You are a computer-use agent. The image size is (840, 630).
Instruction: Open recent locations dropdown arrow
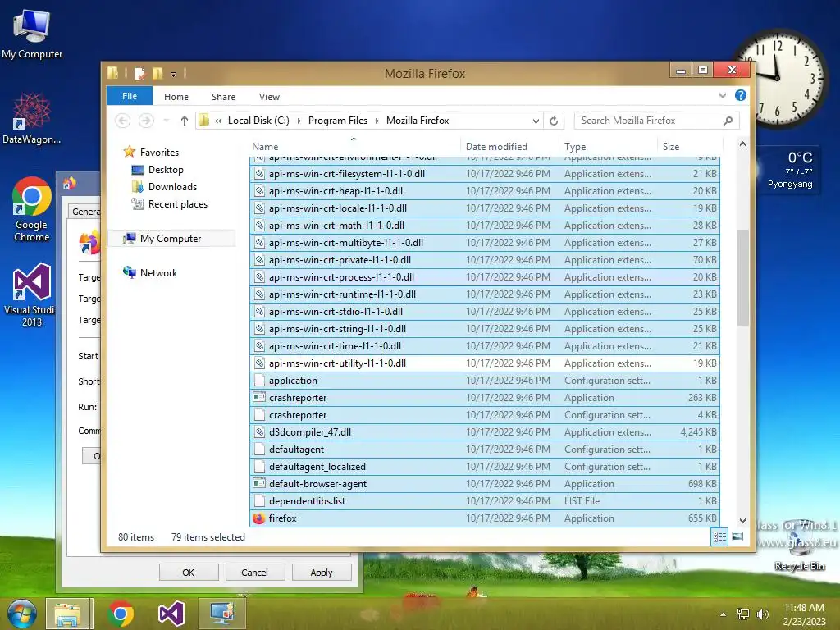point(166,121)
